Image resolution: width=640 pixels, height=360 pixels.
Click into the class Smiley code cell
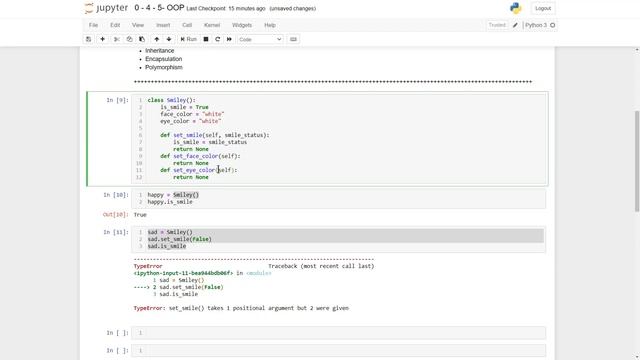[339, 138]
